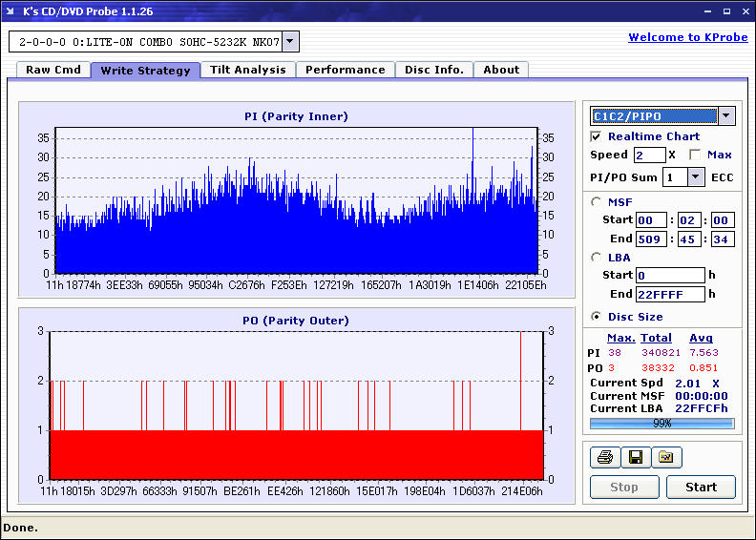Click the yellow folder chart icon
Screen dimensions: 756x540
click(x=666, y=458)
